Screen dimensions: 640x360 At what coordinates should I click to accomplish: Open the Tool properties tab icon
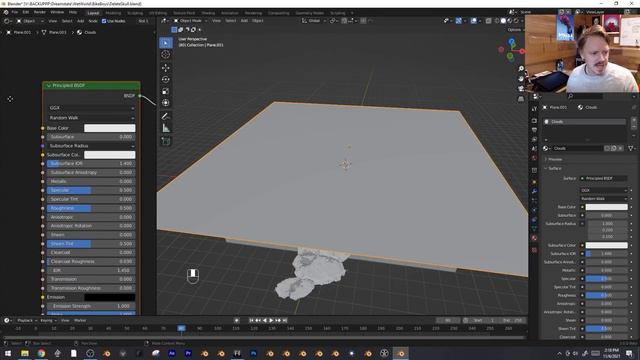point(534,109)
